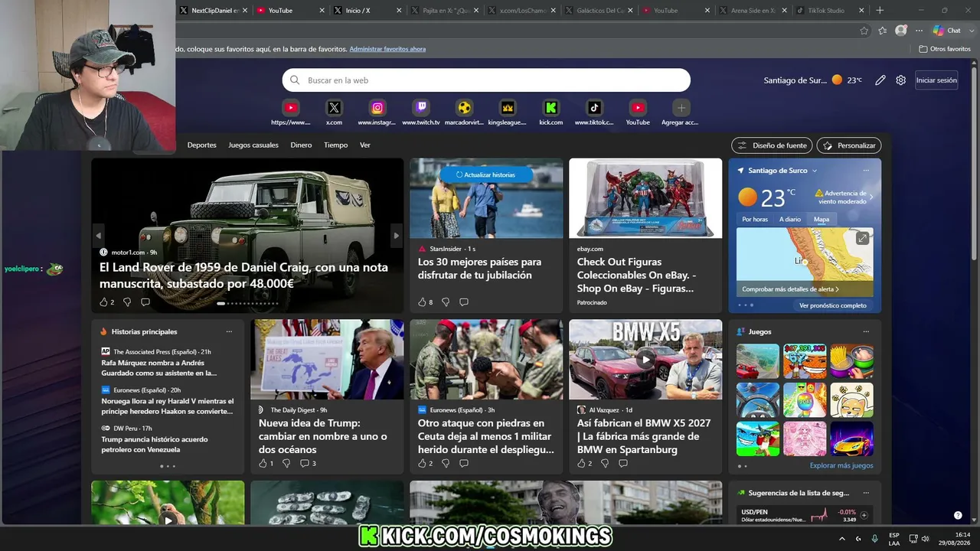This screenshot has height=551, width=980.
Task: Expand the Santiago de Surco location dropdown
Action: tap(815, 171)
